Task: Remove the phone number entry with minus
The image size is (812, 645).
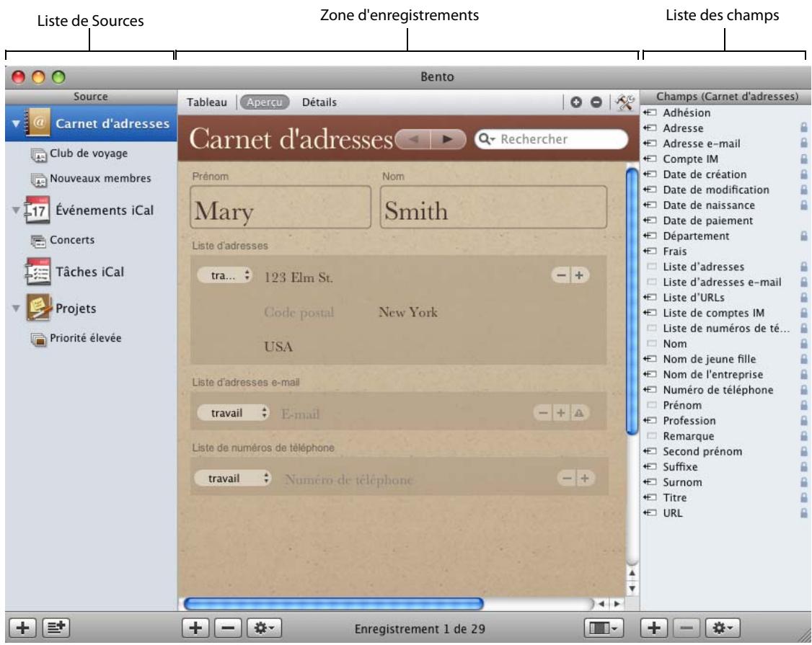Action: 567,479
